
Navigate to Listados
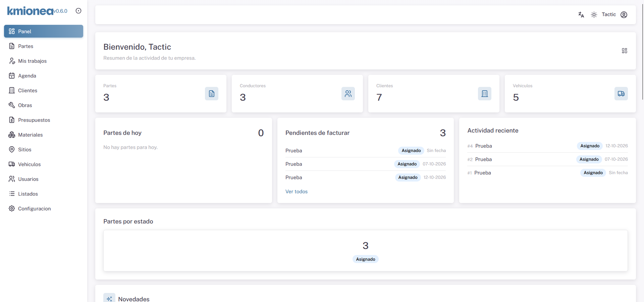pos(44,194)
